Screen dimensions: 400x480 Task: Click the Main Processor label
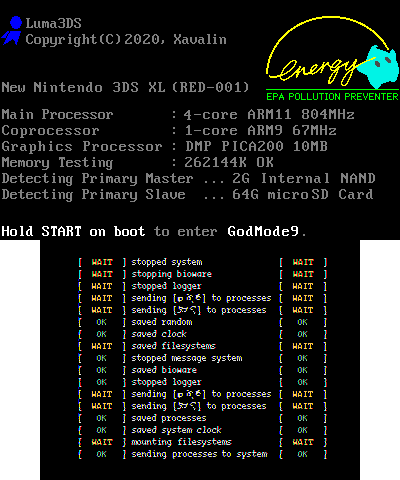point(57,114)
